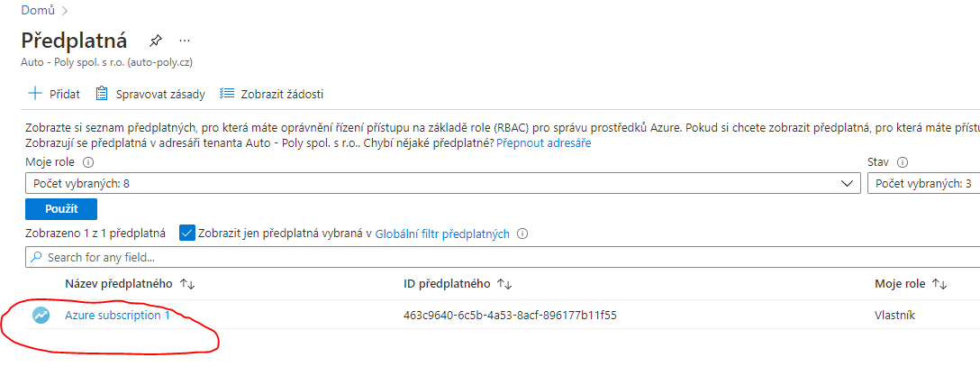Open Azure subscription 1 link
Screen dimensions: 980x376
click(117, 316)
